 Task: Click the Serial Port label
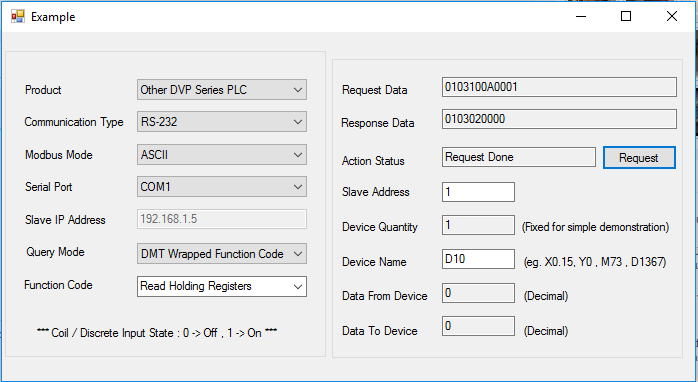click(49, 187)
